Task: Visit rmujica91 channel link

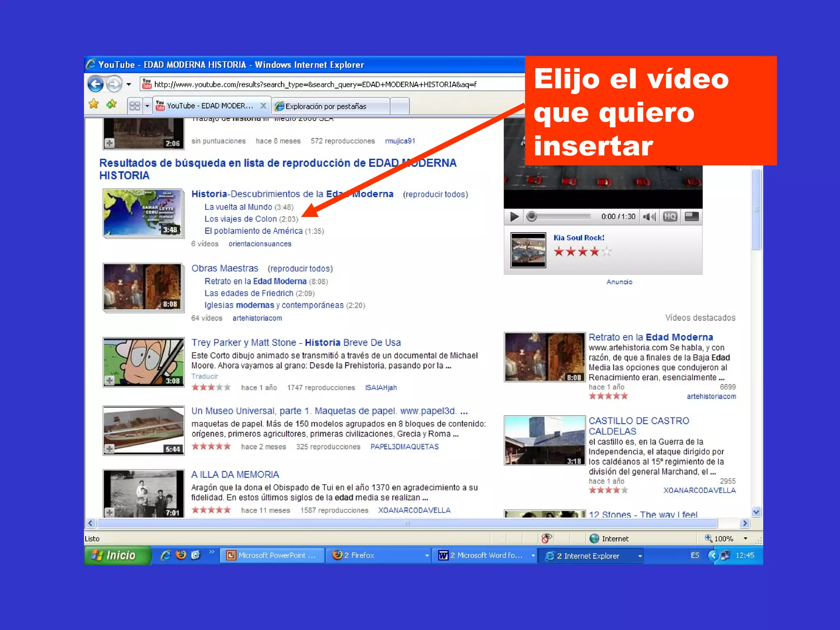Action: click(x=400, y=141)
